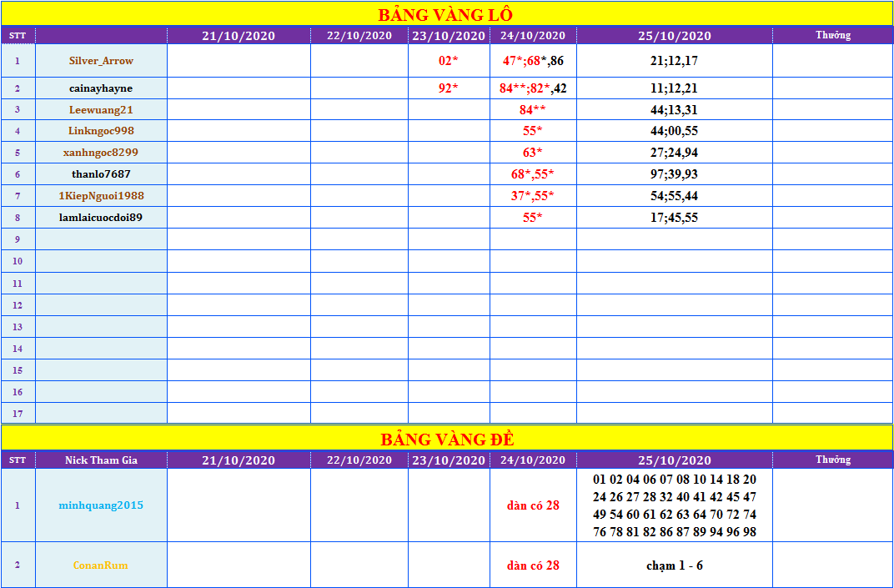This screenshot has width=894, height=588.
Task: Open the cainayhayne user entry
Action: 101,88
